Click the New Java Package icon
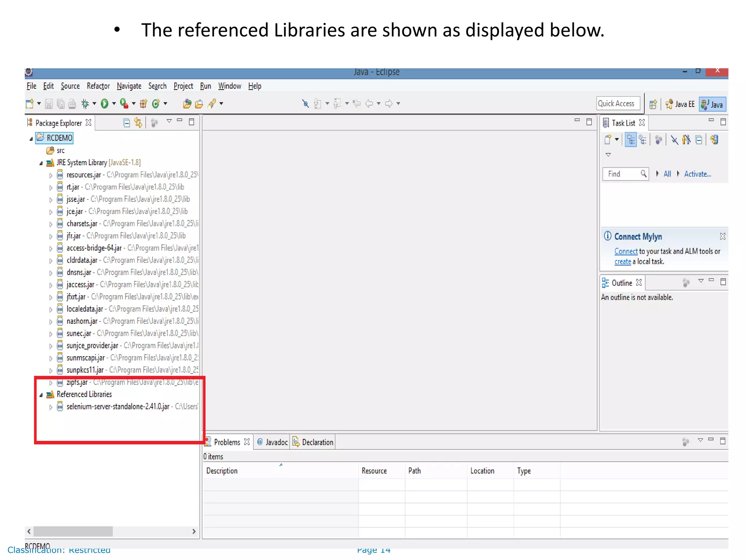747x560 pixels. coord(143,104)
